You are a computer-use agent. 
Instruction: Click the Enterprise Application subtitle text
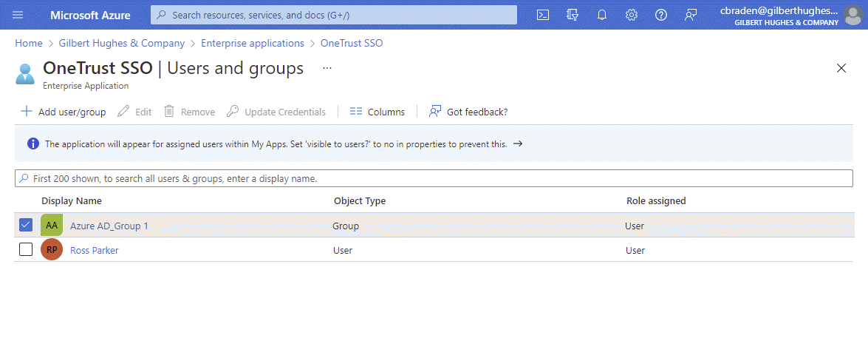tap(86, 86)
